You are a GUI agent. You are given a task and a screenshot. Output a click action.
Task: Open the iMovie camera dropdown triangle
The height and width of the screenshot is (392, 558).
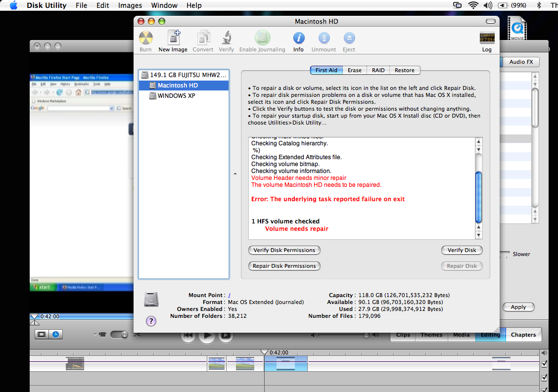point(95,334)
